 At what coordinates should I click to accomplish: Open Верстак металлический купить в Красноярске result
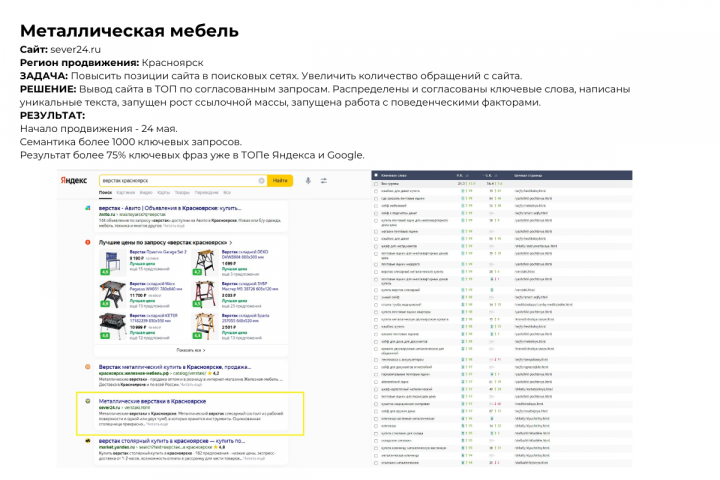pyautogui.click(x=175, y=367)
